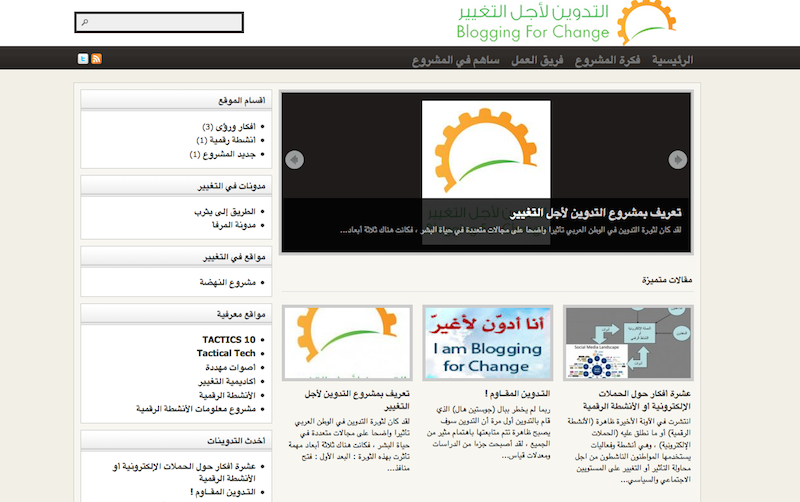The width and height of the screenshot is (800, 502).
Task: Open the أكاديمية التغيير link
Action: (x=227, y=381)
